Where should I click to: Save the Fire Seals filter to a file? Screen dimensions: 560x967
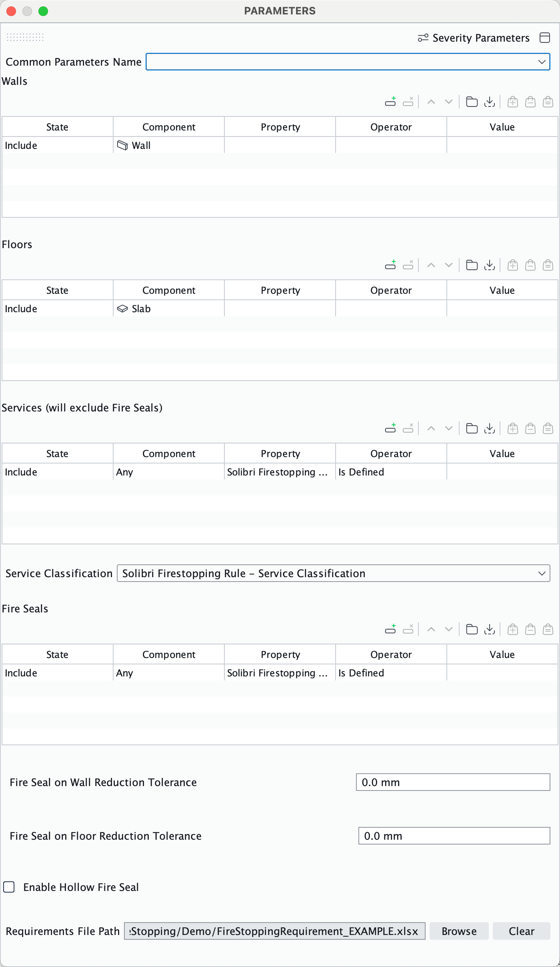[x=490, y=629]
